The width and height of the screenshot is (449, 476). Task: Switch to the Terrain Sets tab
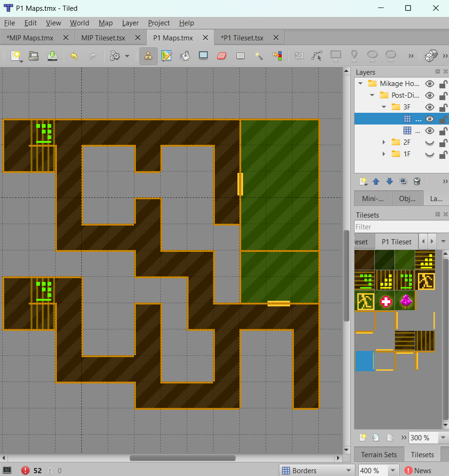(x=379, y=455)
